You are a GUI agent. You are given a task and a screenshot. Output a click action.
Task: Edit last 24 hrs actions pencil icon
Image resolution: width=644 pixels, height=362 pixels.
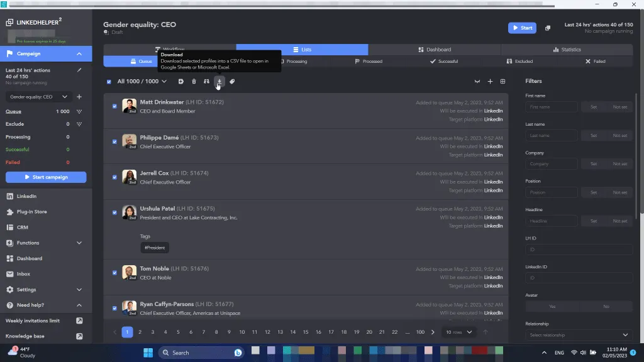[x=79, y=70]
